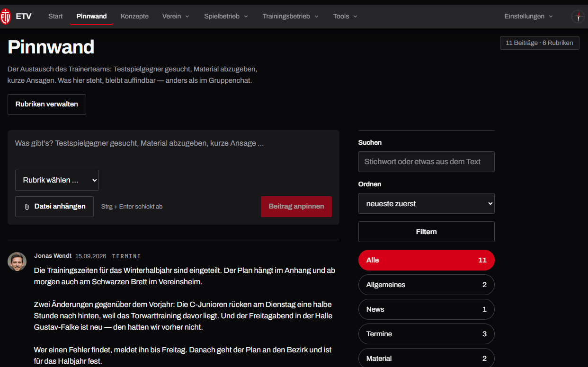Apply the Filtern button

tap(427, 232)
